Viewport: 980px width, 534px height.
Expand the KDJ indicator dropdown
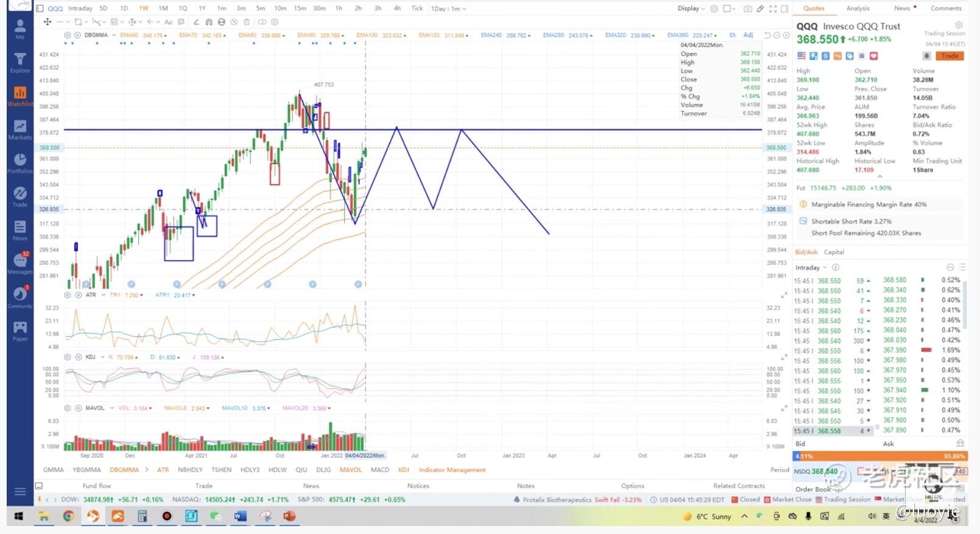click(x=102, y=357)
